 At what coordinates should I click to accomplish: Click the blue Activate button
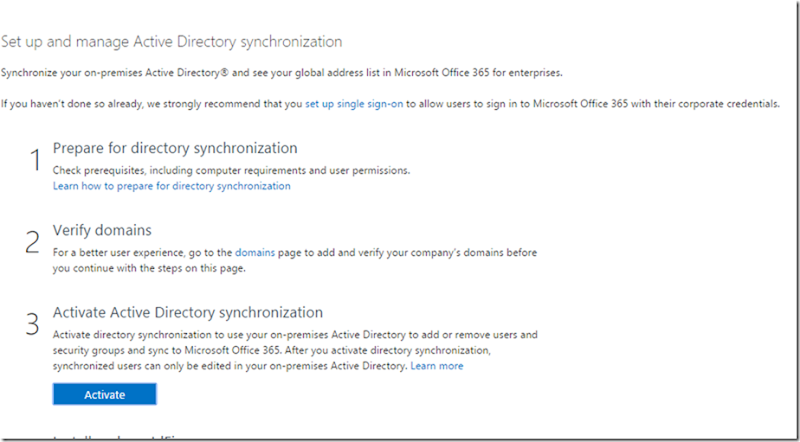[104, 394]
